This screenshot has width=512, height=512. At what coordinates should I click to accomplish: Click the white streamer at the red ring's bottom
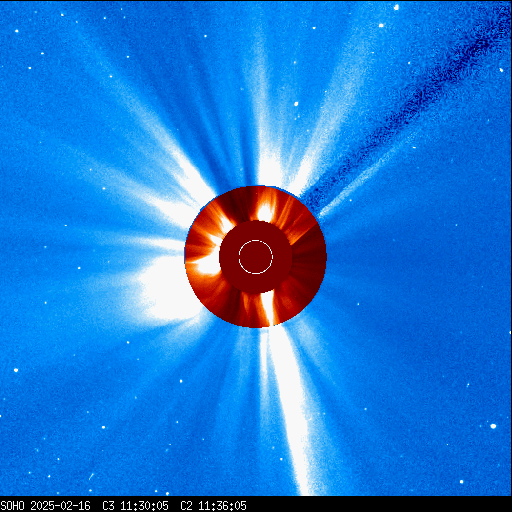point(268,308)
